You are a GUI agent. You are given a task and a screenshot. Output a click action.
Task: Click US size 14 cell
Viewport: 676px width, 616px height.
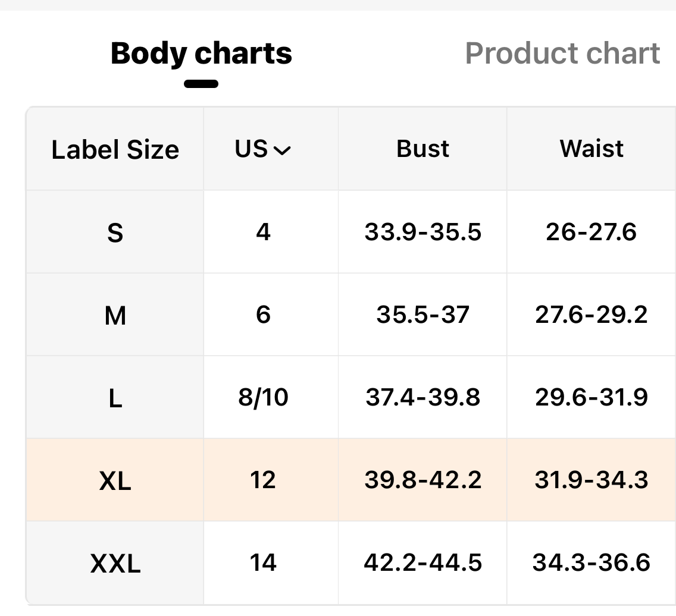point(263,562)
